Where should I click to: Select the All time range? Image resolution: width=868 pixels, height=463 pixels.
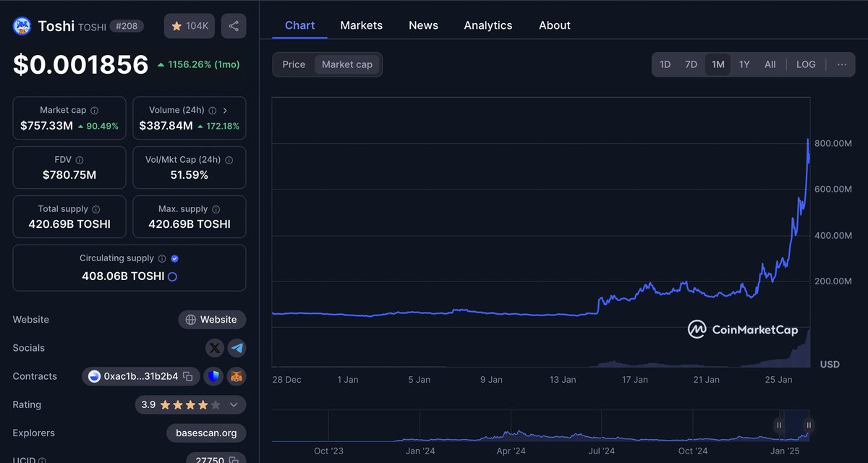pyautogui.click(x=770, y=64)
